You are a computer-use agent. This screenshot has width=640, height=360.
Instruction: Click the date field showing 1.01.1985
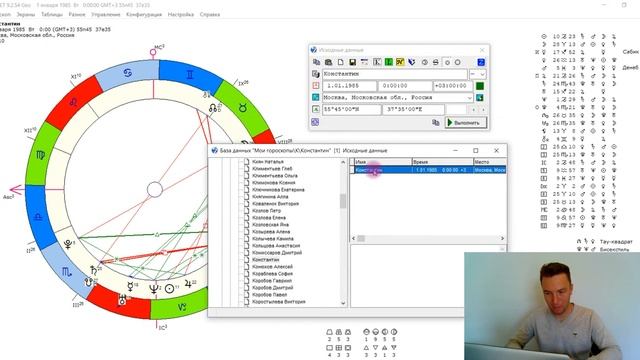(350, 86)
